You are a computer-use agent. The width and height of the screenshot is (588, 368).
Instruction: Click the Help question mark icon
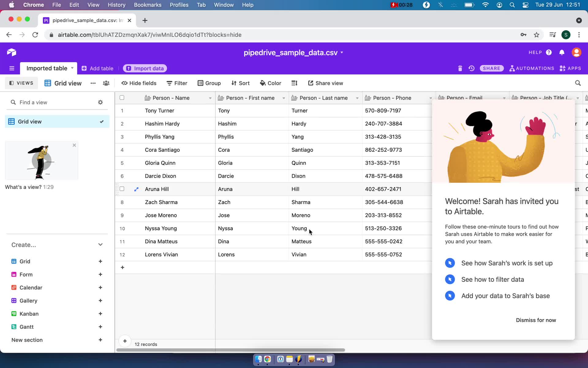tap(549, 52)
